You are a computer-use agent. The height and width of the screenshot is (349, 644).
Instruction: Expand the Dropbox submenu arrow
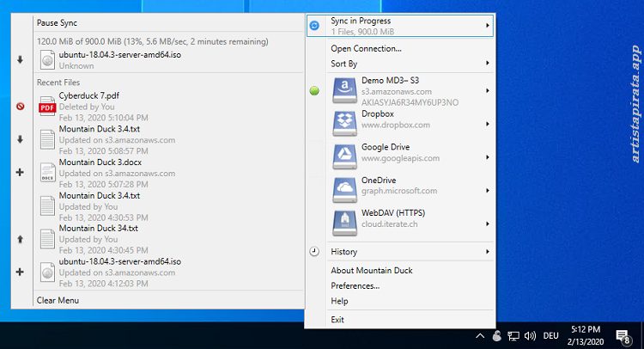tap(488, 123)
